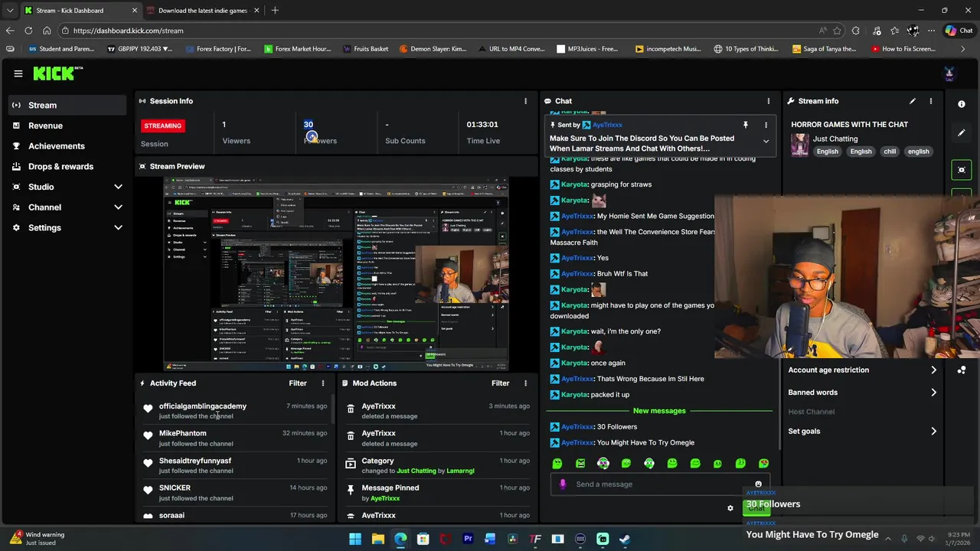Expand the pinned message chevron
The width and height of the screenshot is (980, 551).
pyautogui.click(x=766, y=142)
